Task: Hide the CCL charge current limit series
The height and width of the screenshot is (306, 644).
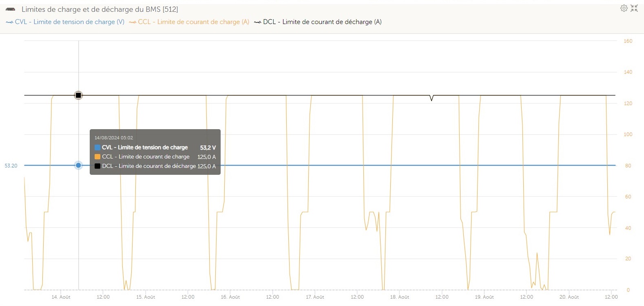Action: tap(193, 22)
